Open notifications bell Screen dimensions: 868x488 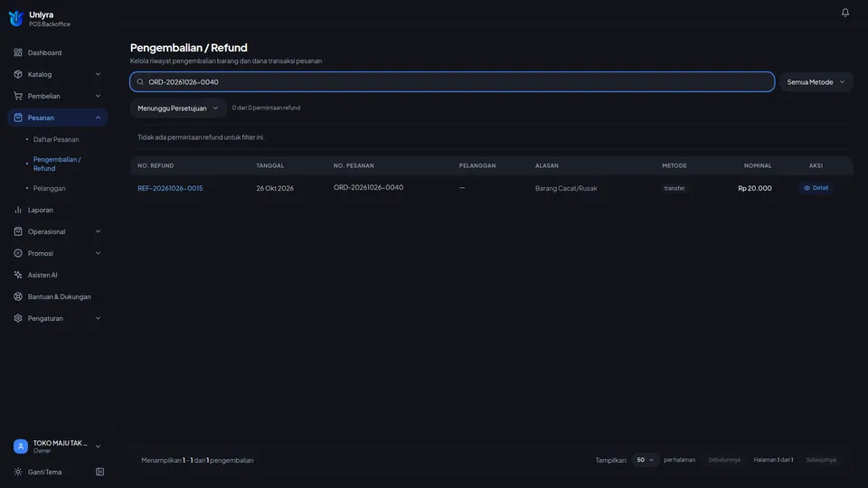point(844,12)
